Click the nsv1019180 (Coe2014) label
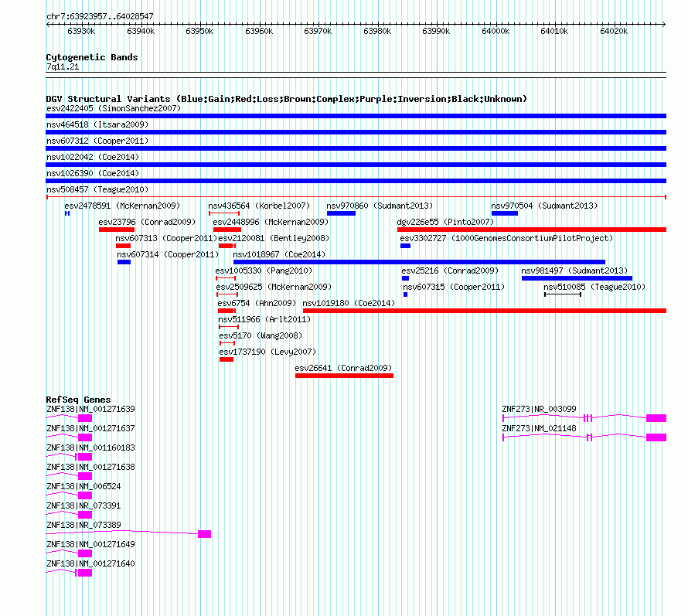688x616 pixels. [x=349, y=303]
